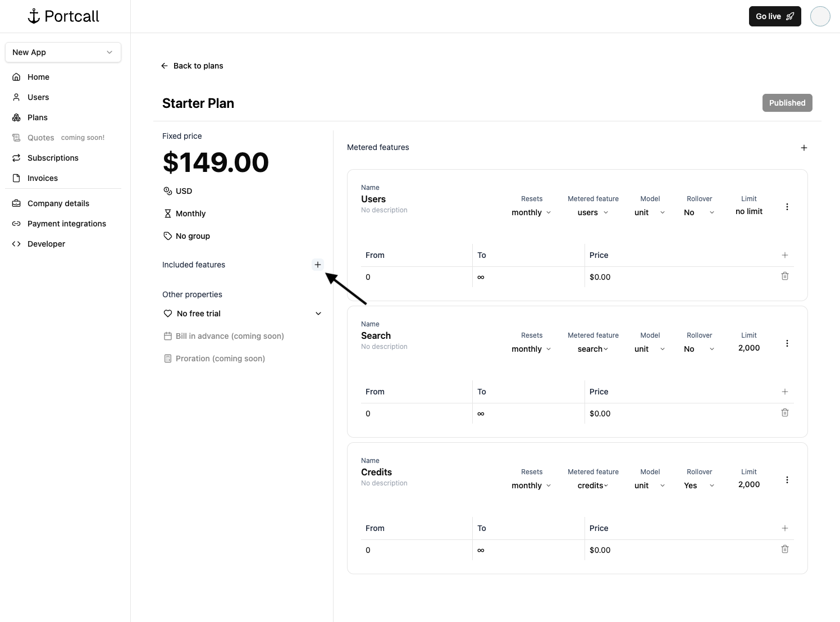
Task: Open the Company details menu item
Action: click(x=58, y=203)
